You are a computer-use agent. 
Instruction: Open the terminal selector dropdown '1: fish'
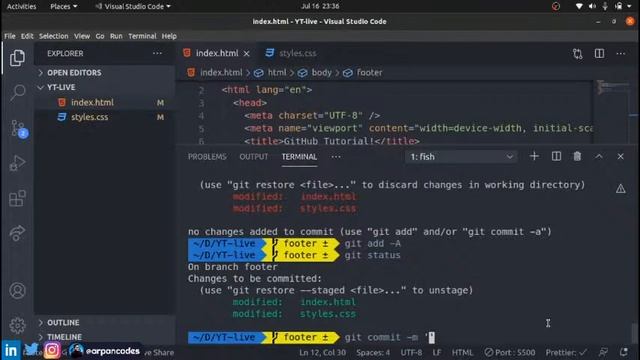(461, 157)
